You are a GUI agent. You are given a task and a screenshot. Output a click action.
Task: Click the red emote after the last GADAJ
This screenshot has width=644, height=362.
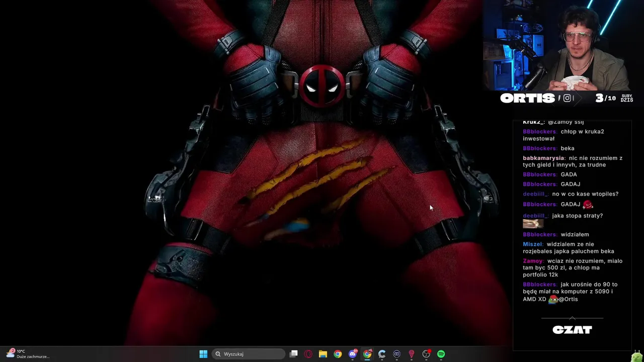click(588, 204)
